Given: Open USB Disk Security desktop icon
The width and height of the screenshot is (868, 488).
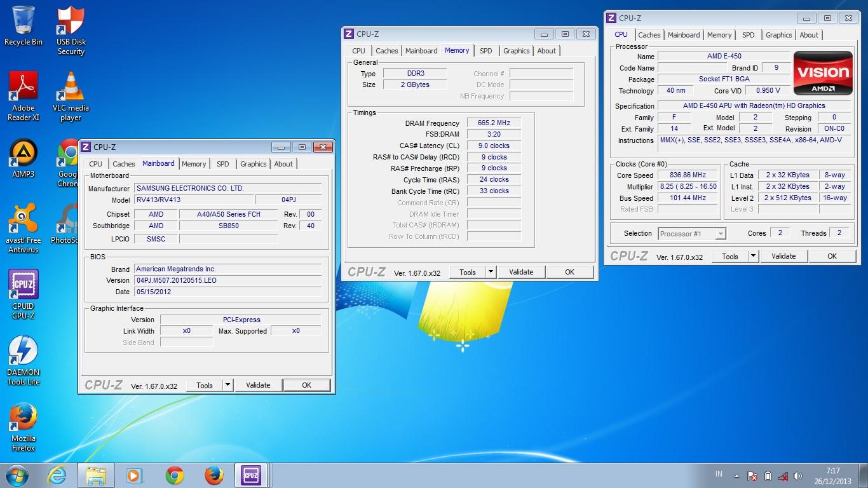Looking at the screenshot, I should (x=71, y=30).
